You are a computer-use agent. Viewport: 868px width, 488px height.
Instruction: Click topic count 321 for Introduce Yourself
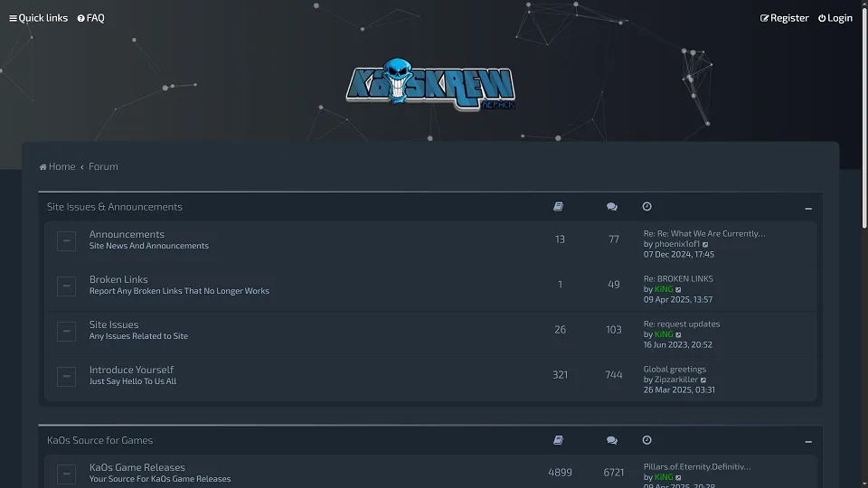[x=560, y=374]
